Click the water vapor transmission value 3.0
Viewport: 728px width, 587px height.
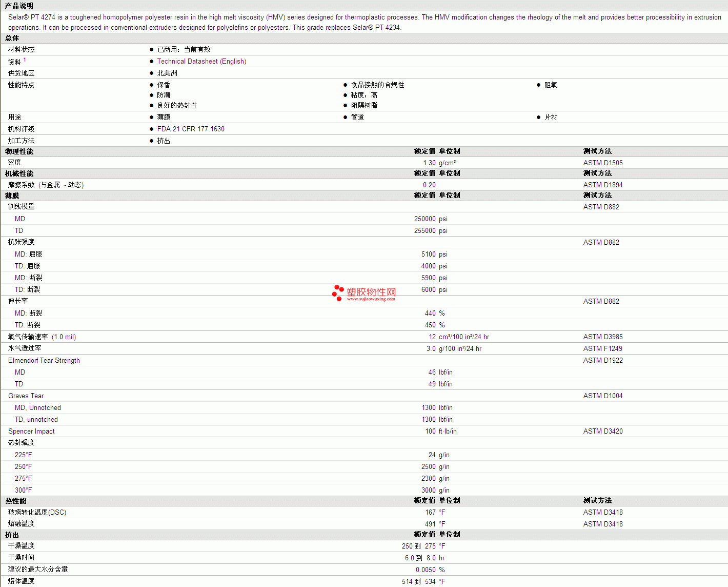431,349
